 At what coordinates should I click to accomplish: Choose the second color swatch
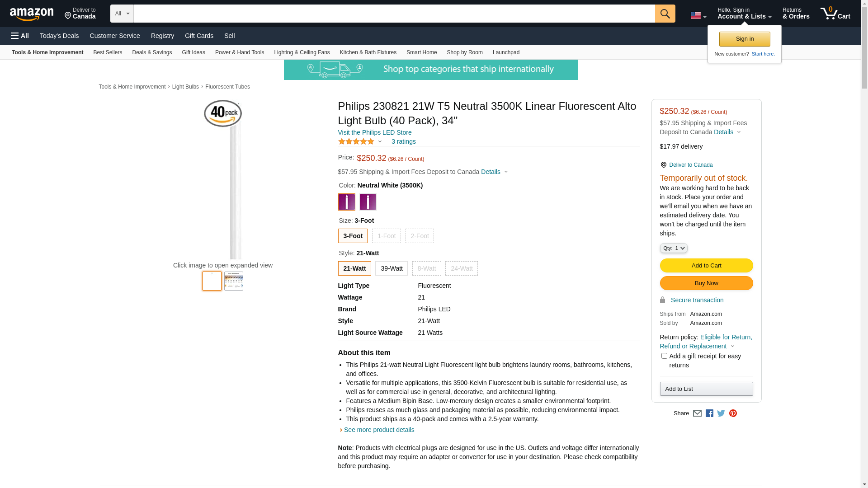point(368,202)
